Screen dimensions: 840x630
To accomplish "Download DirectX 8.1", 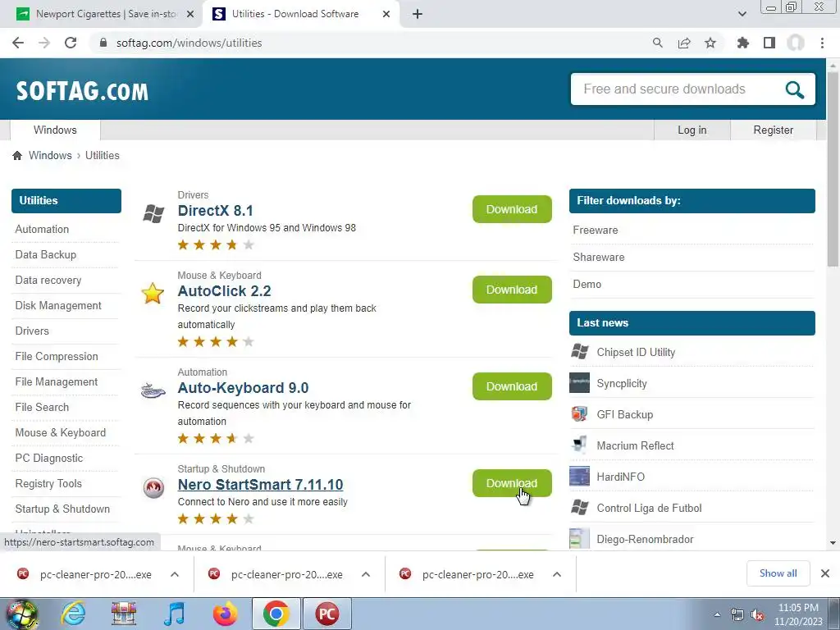I will pos(512,209).
